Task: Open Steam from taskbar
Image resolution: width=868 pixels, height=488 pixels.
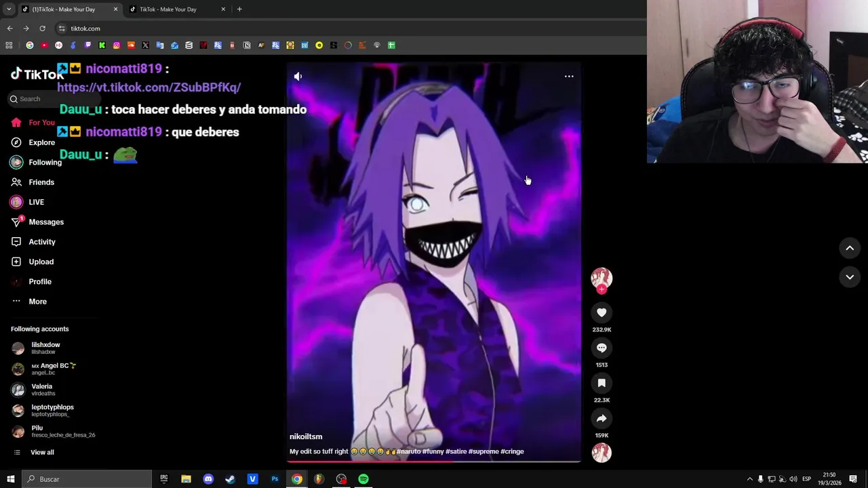Action: [230, 479]
